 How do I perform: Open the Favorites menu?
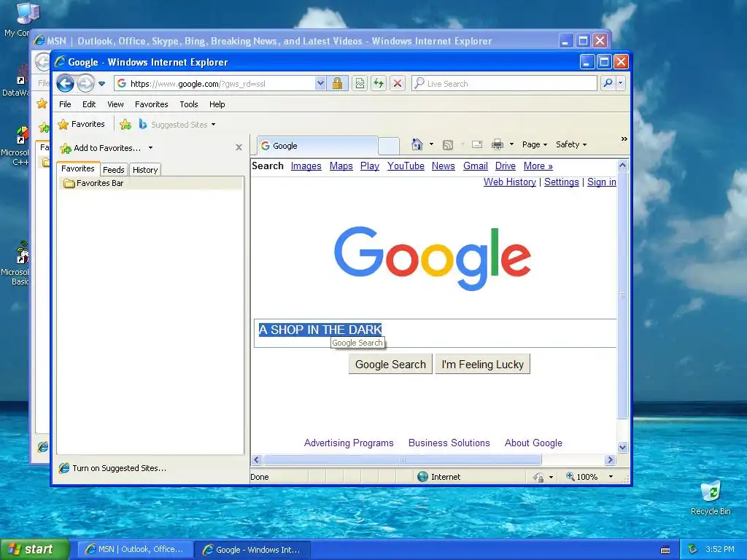152,104
